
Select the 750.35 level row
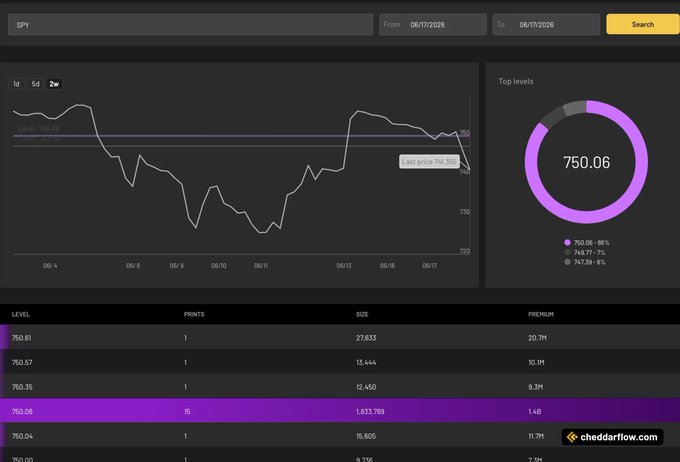click(x=340, y=387)
